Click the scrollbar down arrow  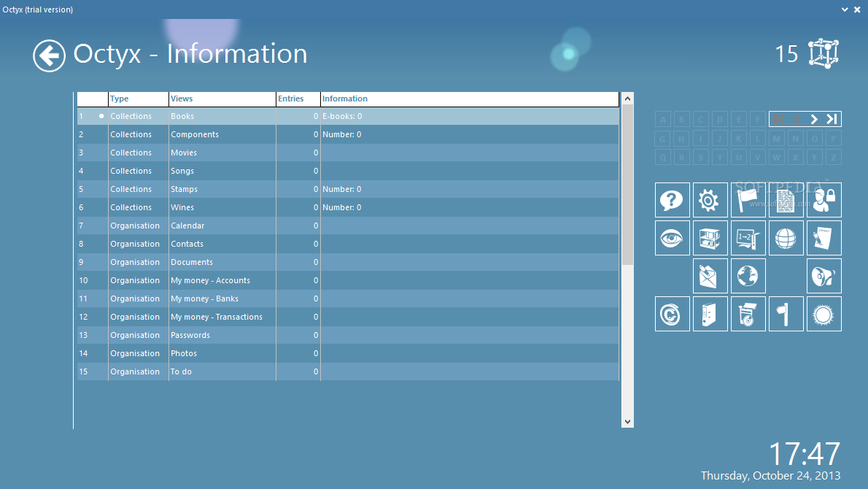(627, 421)
